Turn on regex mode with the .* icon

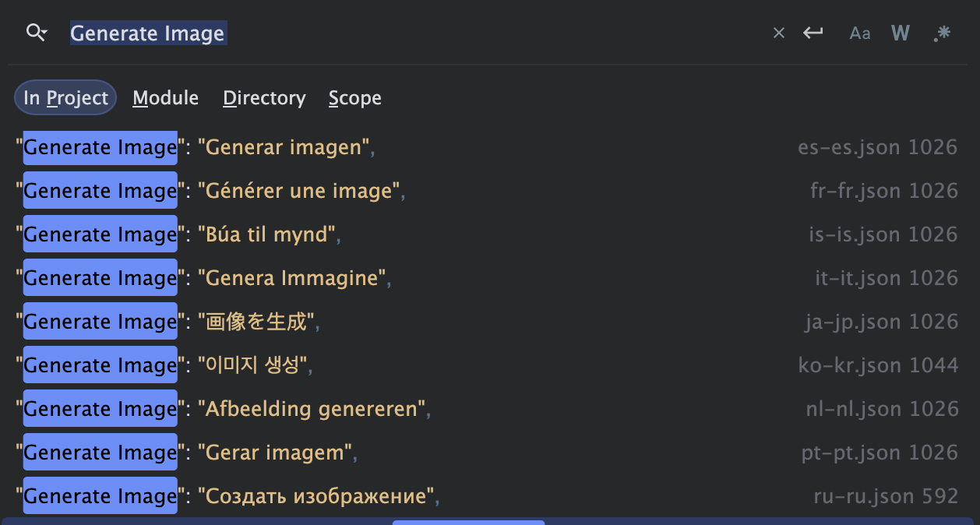[941, 33]
